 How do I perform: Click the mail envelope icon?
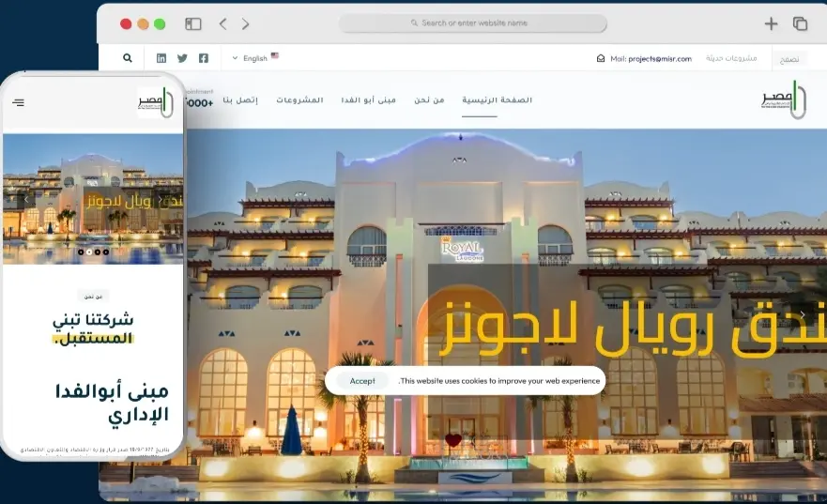coord(601,58)
